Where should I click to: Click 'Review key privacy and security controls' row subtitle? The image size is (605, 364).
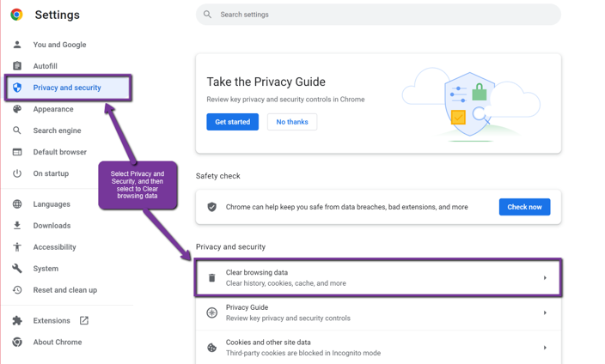pos(288,318)
